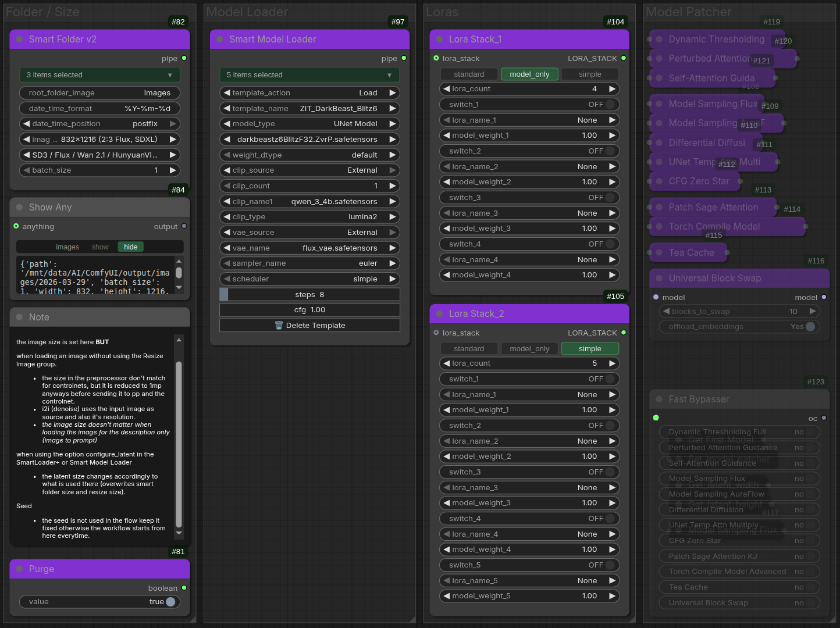
Task: Click the Fast Bypasser node collapse dot
Action: click(659, 399)
